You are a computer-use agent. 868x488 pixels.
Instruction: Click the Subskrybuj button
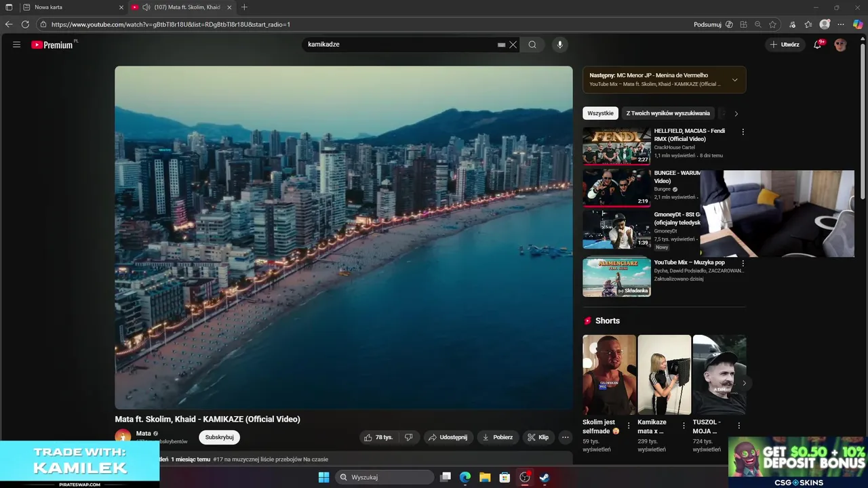pyautogui.click(x=219, y=437)
